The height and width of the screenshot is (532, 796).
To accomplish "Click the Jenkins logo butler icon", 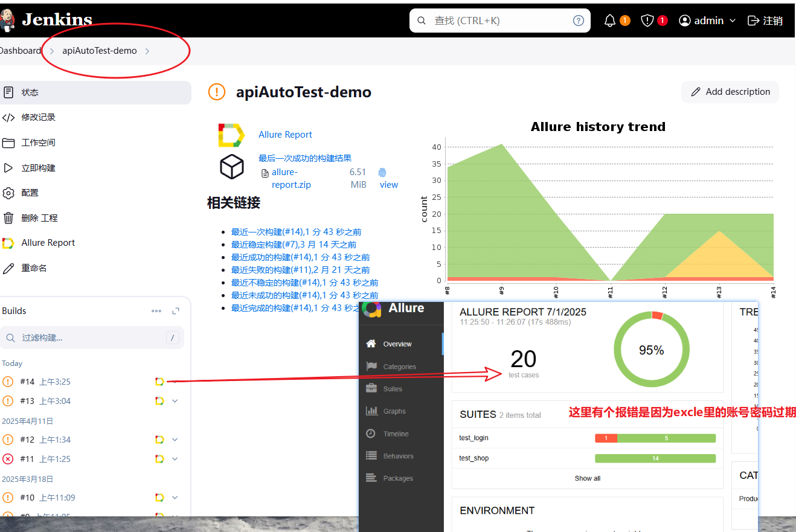I will click(x=7, y=20).
